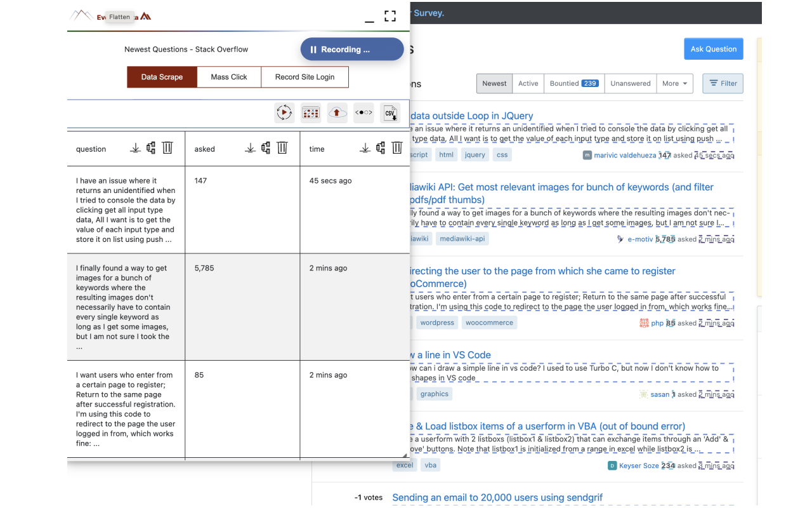Open the Record Site Login tab
Viewport: 812px width, 508px height.
point(304,77)
